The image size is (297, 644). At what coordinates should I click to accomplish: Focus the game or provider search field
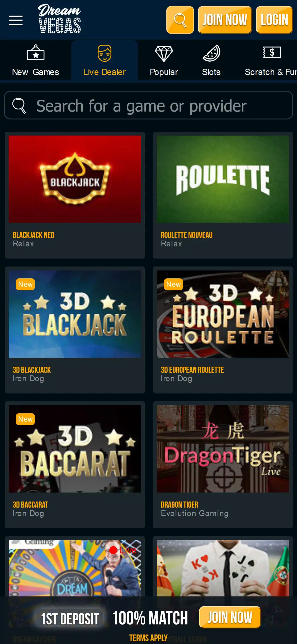148,105
